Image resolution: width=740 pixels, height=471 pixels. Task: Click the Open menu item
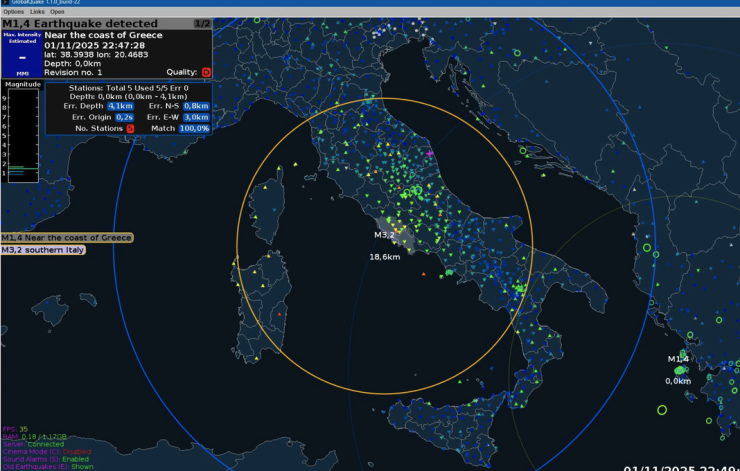point(58,12)
